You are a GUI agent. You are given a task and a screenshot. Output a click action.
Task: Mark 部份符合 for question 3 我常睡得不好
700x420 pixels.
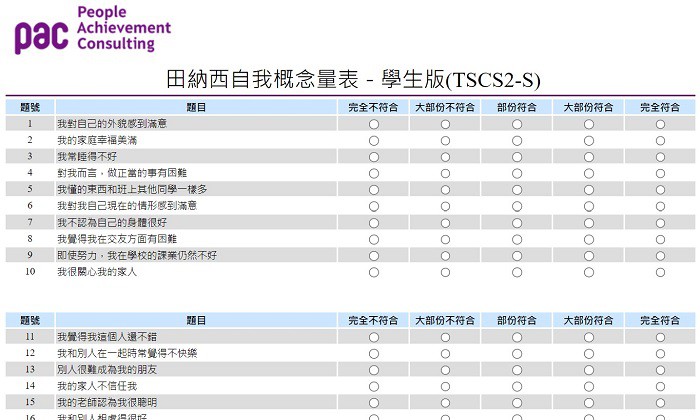517,157
